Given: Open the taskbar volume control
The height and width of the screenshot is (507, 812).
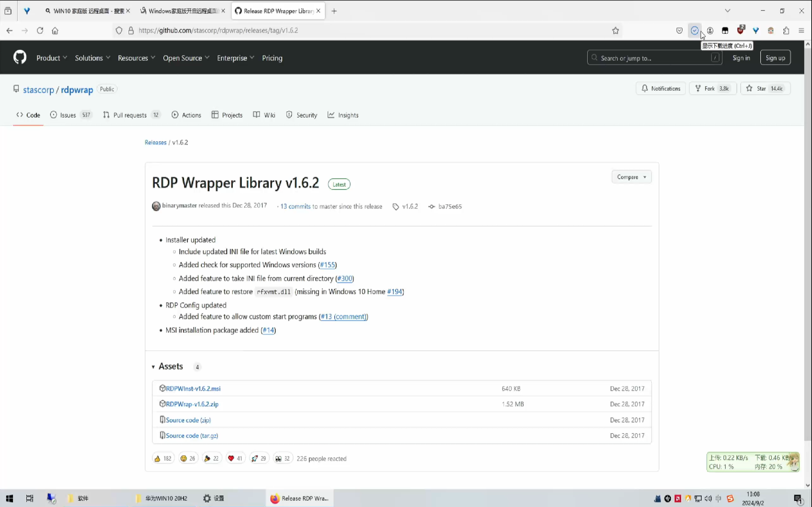Looking at the screenshot, I should pyautogui.click(x=708, y=498).
